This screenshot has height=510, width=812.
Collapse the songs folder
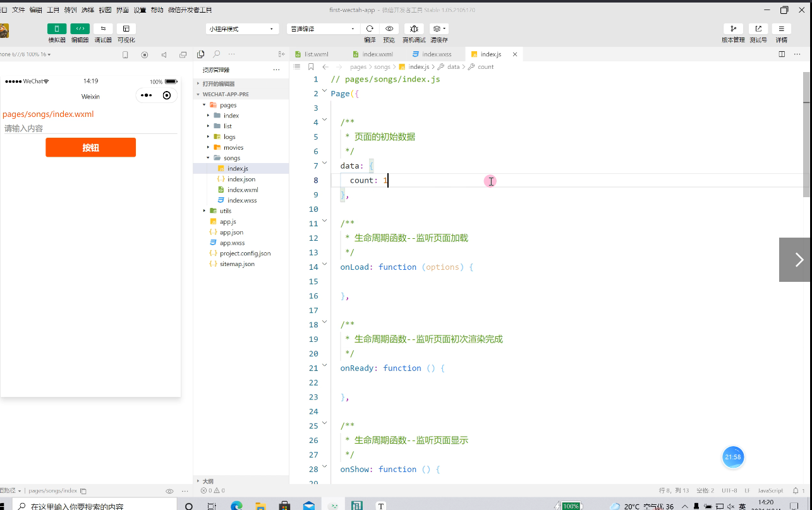coord(208,158)
